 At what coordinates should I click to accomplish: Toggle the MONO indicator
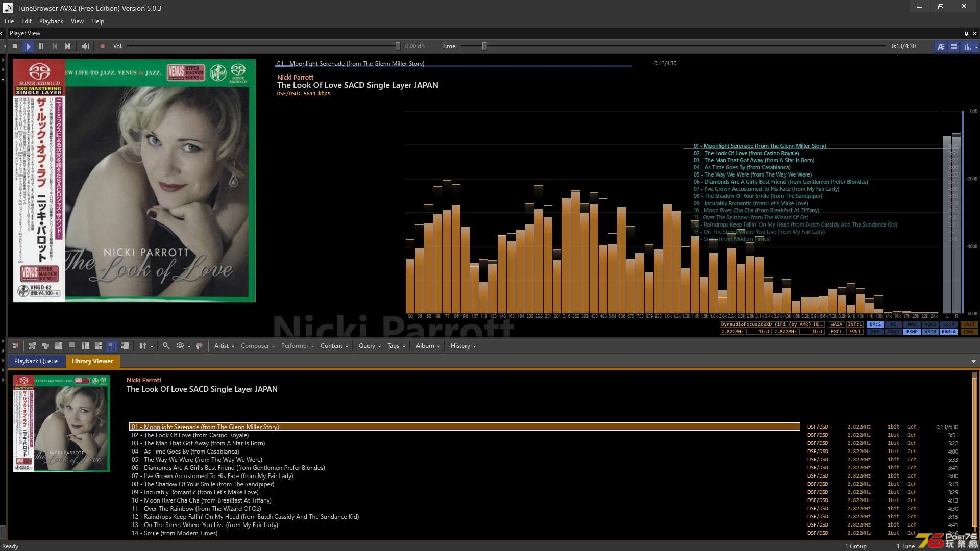coord(930,324)
